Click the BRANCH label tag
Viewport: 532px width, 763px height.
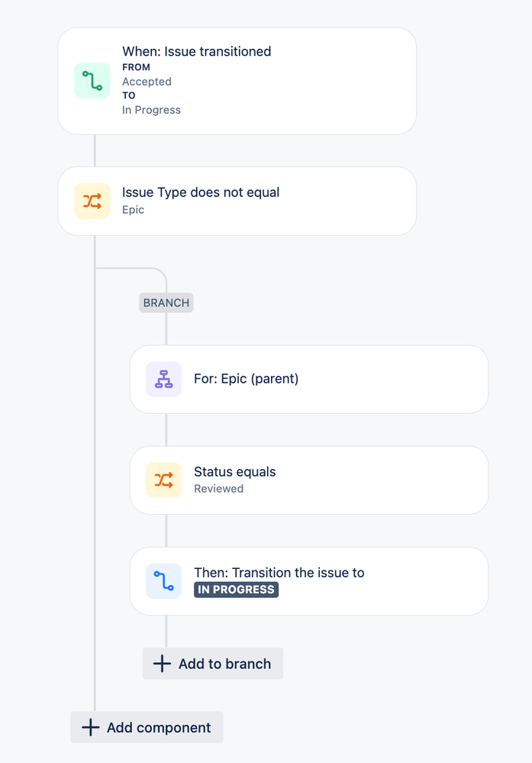tap(166, 302)
